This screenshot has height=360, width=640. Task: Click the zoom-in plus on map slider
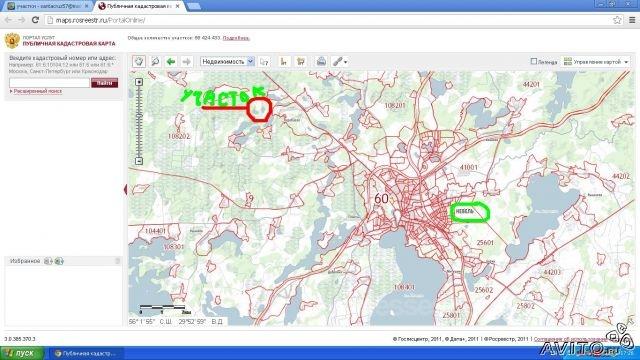coord(139,82)
